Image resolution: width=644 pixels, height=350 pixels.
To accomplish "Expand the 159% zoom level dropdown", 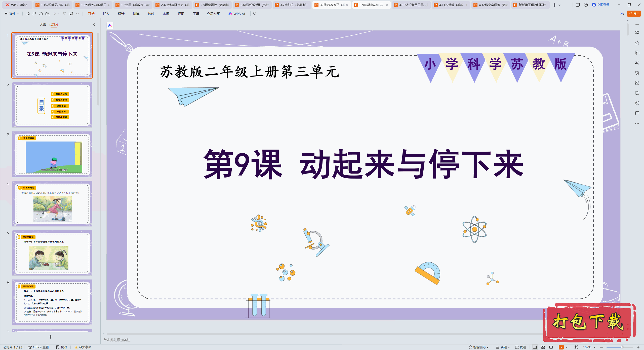I will (595, 347).
